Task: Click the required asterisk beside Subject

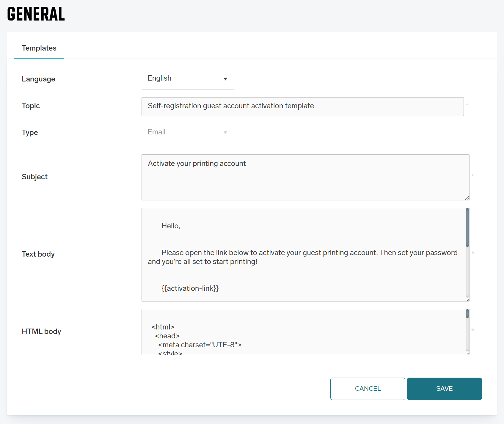Action: click(472, 176)
